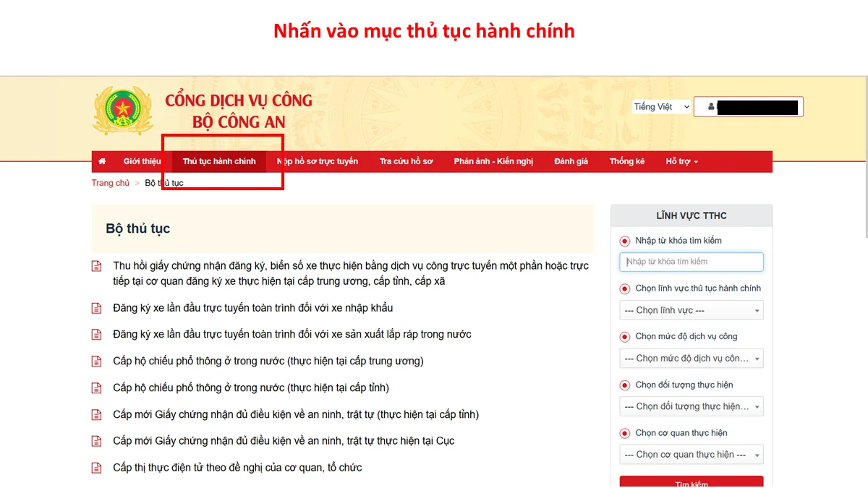The height and width of the screenshot is (488, 868).
Task: Open the Đánh giá menu item
Action: 571,161
